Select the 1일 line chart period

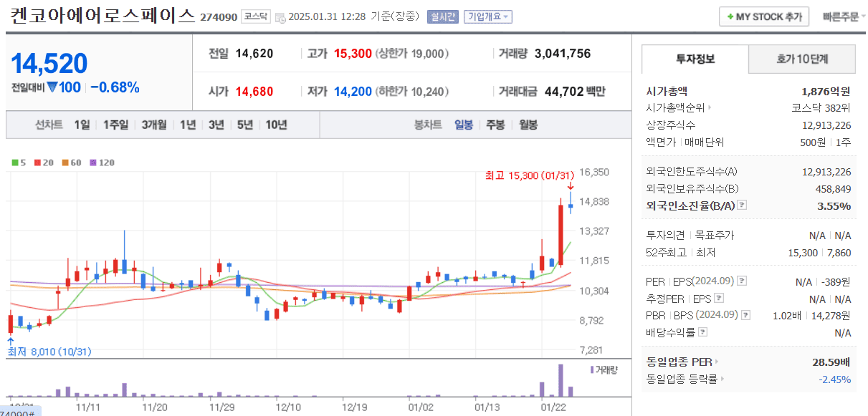click(x=82, y=125)
